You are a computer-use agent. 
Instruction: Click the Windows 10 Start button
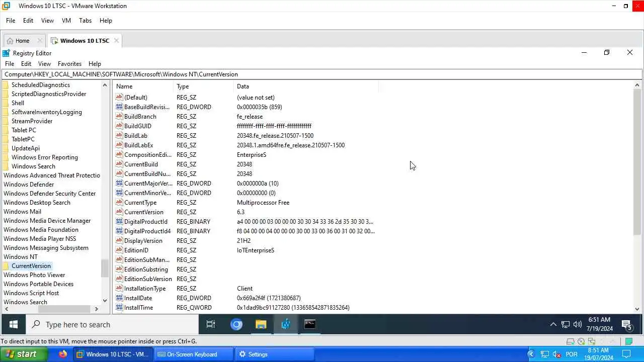click(13, 324)
